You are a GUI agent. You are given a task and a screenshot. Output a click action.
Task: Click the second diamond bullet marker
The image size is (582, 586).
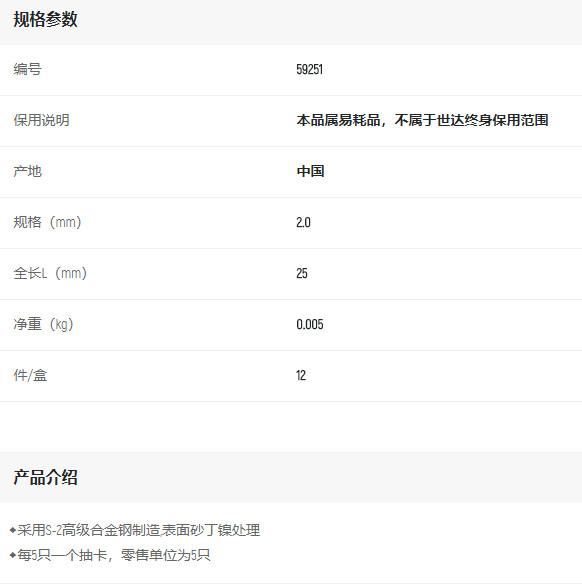click(x=13, y=555)
